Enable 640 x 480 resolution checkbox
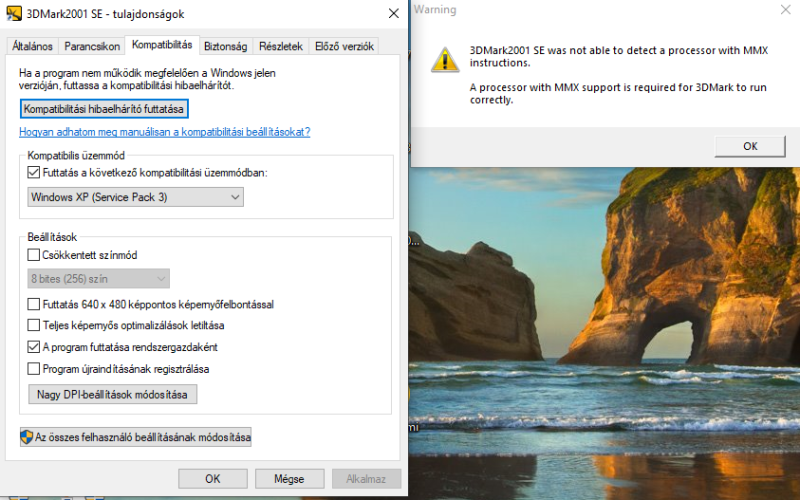 coord(34,304)
